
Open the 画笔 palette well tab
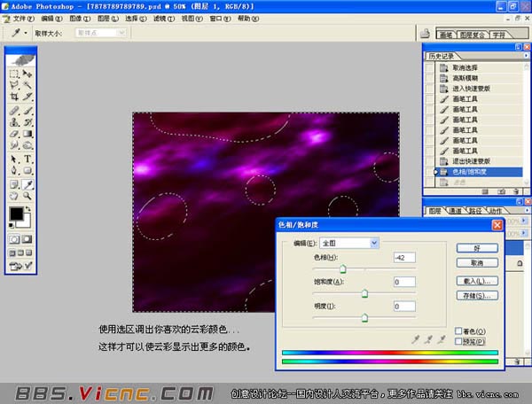tap(446, 35)
